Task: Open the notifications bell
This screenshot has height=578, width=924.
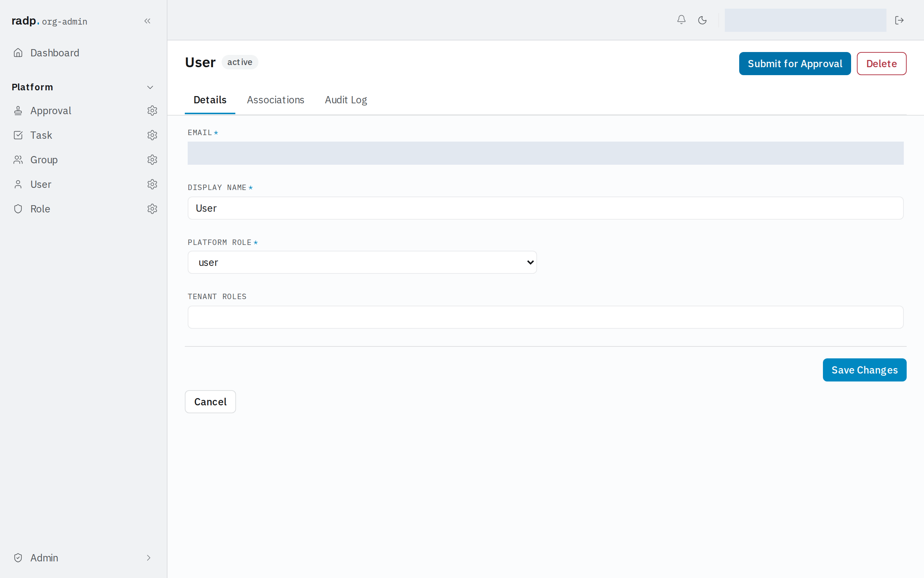Action: pyautogui.click(x=681, y=20)
